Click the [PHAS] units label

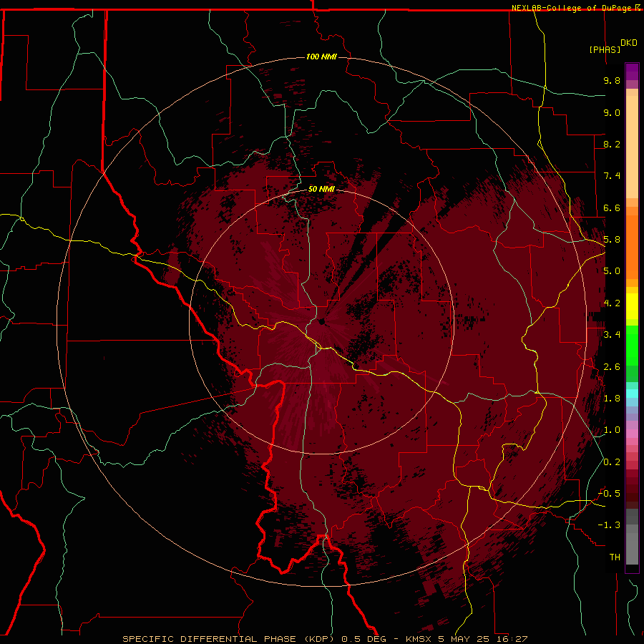605,49
